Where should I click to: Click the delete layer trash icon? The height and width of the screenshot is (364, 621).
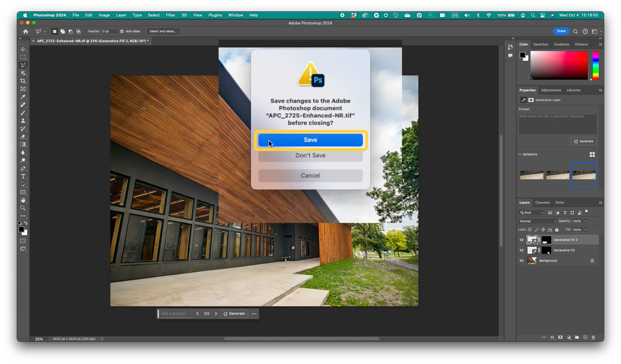pyautogui.click(x=593, y=337)
